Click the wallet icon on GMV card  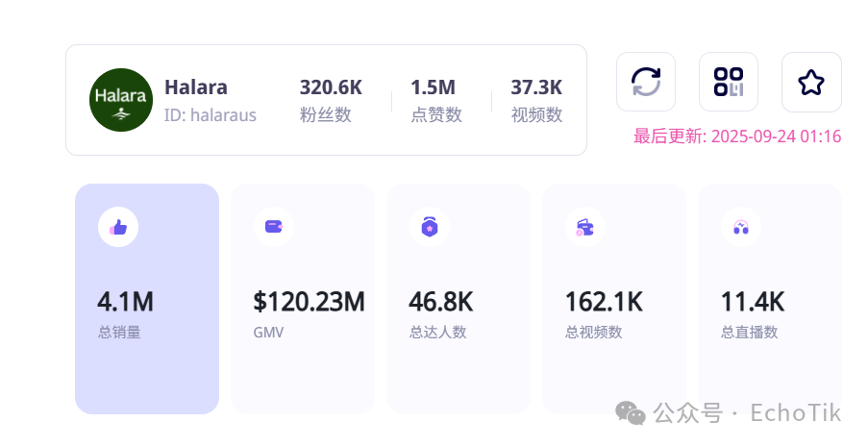274,227
